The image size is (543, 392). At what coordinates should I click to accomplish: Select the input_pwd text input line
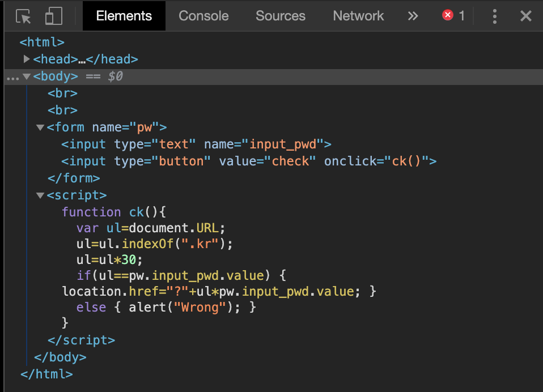pyautogui.click(x=196, y=144)
